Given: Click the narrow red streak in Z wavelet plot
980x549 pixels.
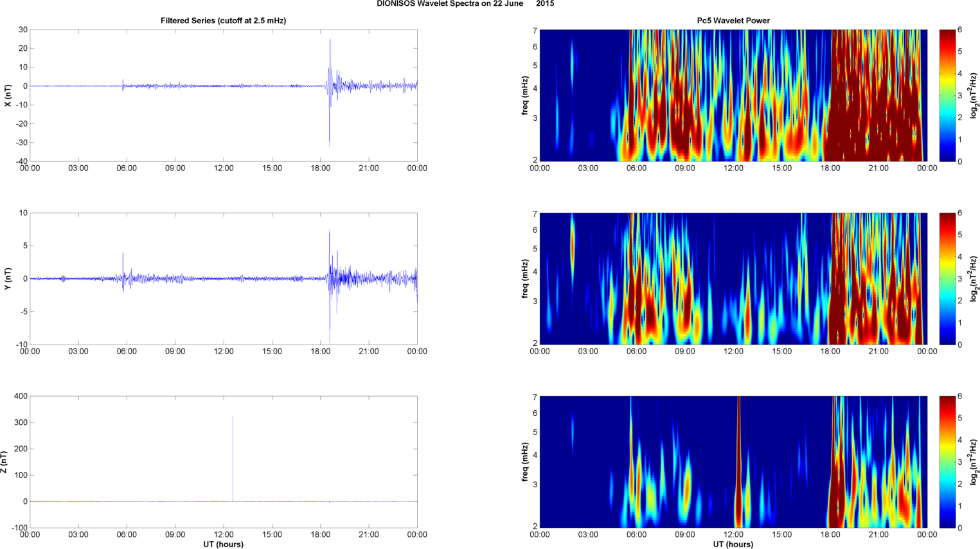Looking at the screenshot, I should click(x=738, y=462).
